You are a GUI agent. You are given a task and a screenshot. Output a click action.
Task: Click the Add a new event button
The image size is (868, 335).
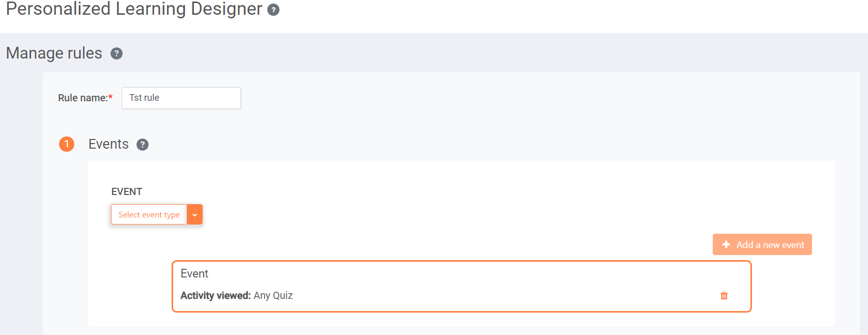[x=762, y=244]
